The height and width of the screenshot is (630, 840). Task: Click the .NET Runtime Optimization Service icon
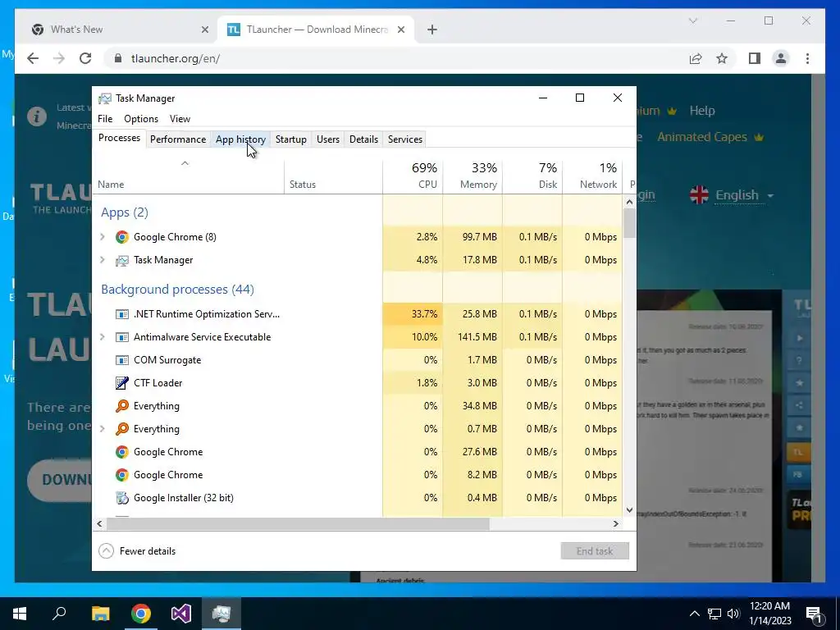[x=122, y=314]
